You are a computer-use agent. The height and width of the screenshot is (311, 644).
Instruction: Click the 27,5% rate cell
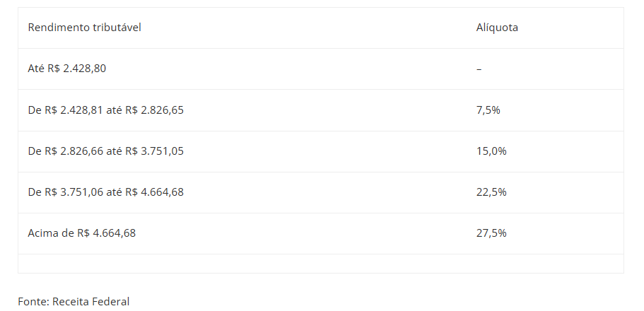[491, 233]
